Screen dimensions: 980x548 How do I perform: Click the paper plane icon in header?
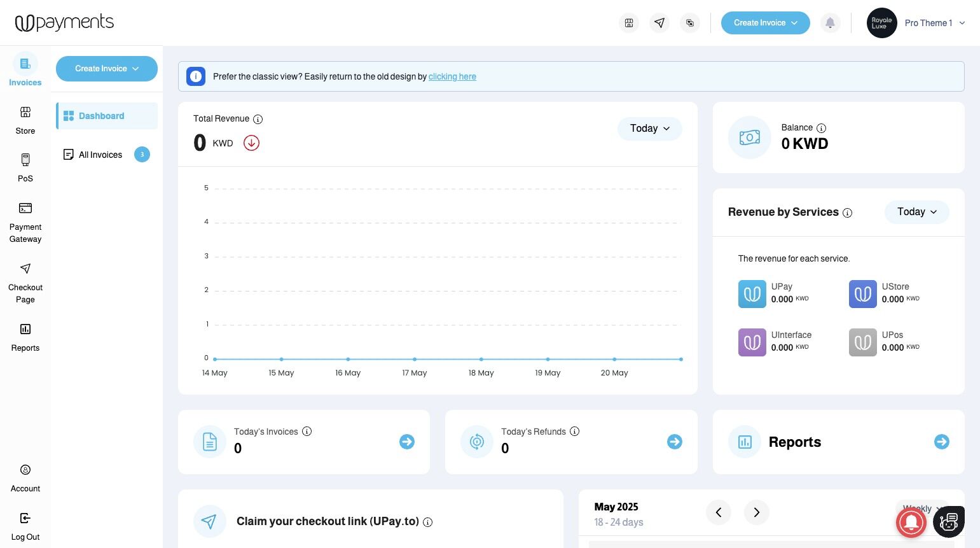coord(659,23)
